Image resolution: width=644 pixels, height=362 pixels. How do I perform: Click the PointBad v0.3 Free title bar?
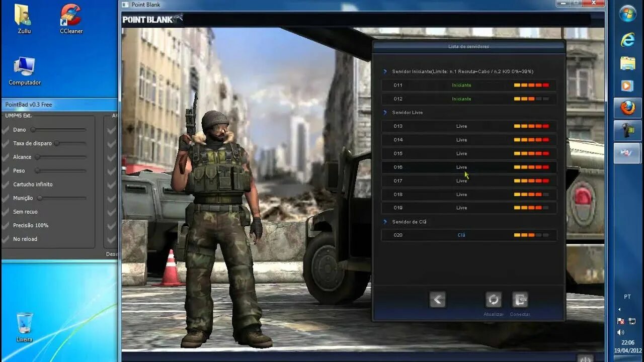pos(59,105)
